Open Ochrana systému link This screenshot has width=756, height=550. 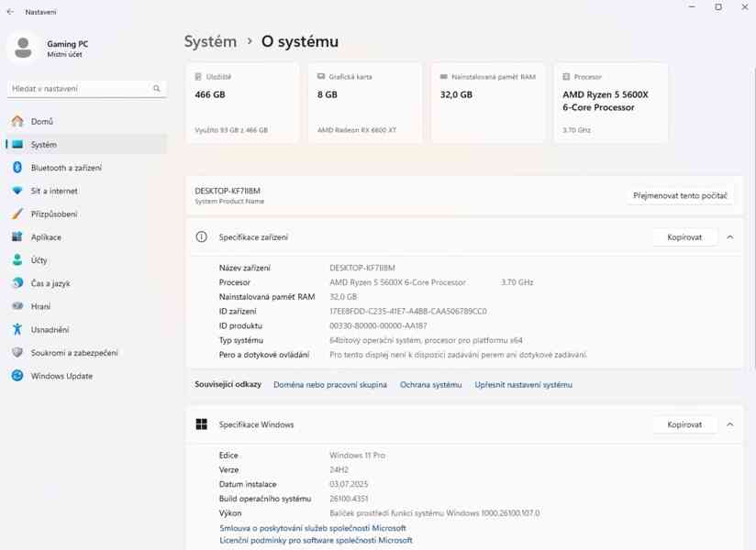(x=430, y=384)
